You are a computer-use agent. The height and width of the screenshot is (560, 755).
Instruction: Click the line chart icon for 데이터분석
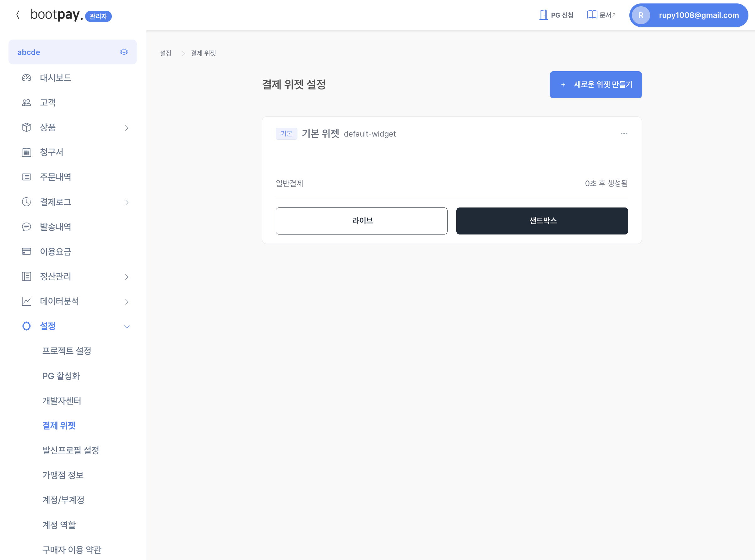click(26, 301)
